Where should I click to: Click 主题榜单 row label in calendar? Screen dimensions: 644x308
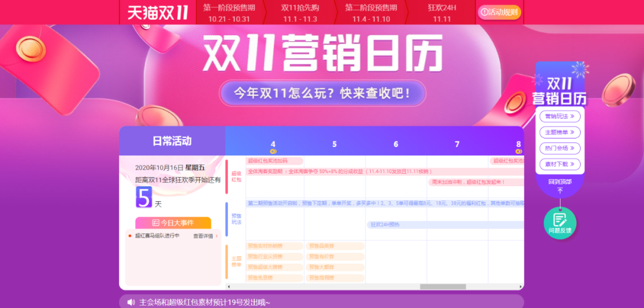click(236, 261)
